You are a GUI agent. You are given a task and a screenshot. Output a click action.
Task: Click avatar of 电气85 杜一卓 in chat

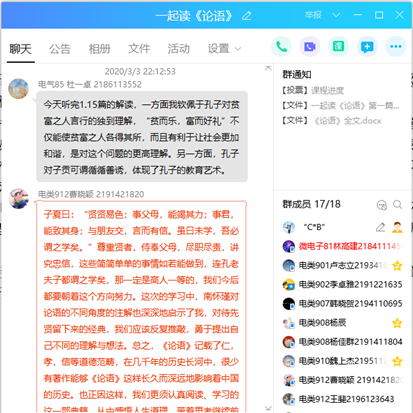pos(18,89)
